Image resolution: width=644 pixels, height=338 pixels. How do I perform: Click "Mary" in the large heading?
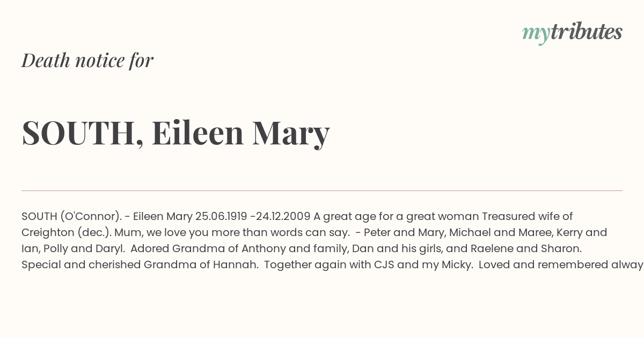point(291,134)
